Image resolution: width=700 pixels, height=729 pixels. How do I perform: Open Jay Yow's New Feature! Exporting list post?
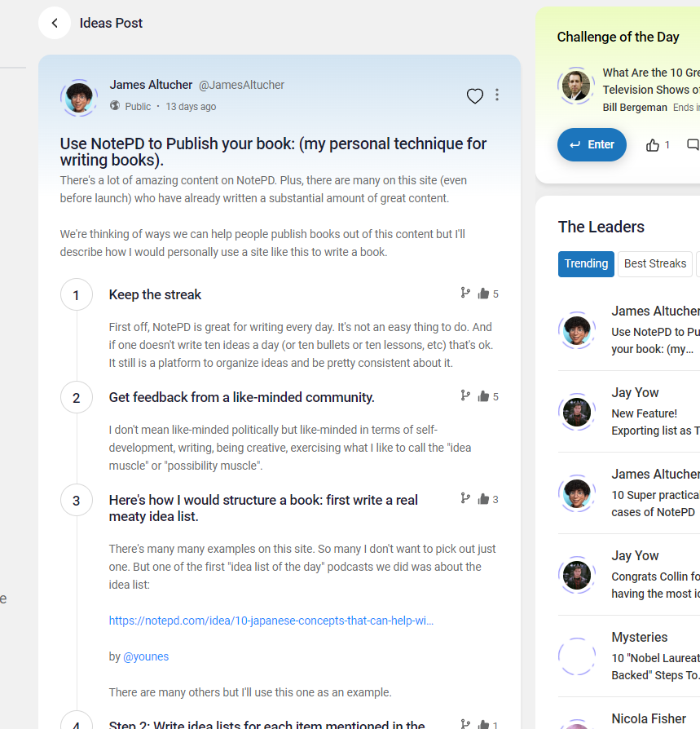point(655,422)
